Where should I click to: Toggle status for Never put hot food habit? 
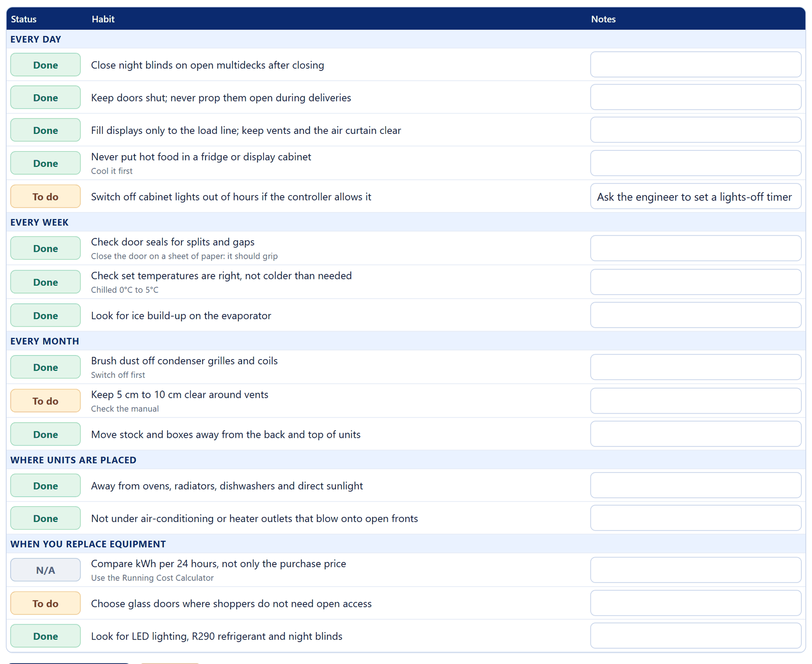[45, 163]
